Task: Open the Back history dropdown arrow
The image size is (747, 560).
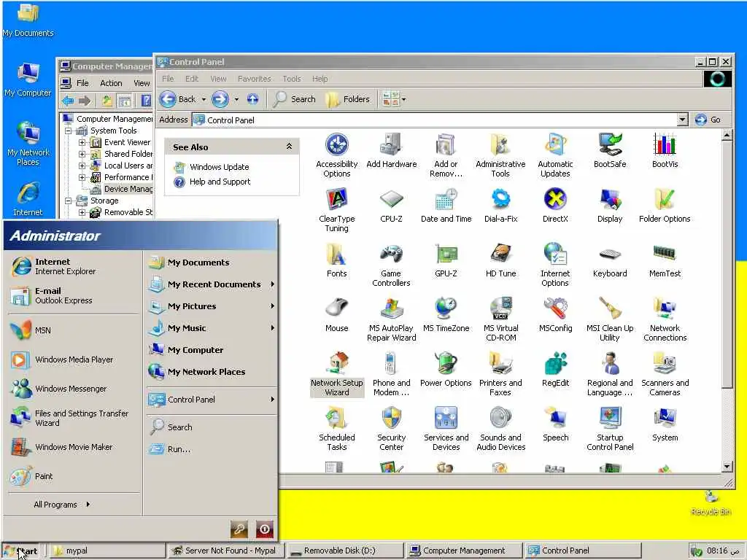Action: [204, 99]
